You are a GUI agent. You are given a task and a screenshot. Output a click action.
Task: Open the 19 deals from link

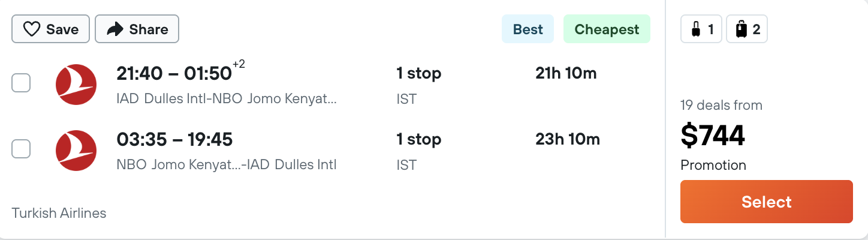(721, 106)
